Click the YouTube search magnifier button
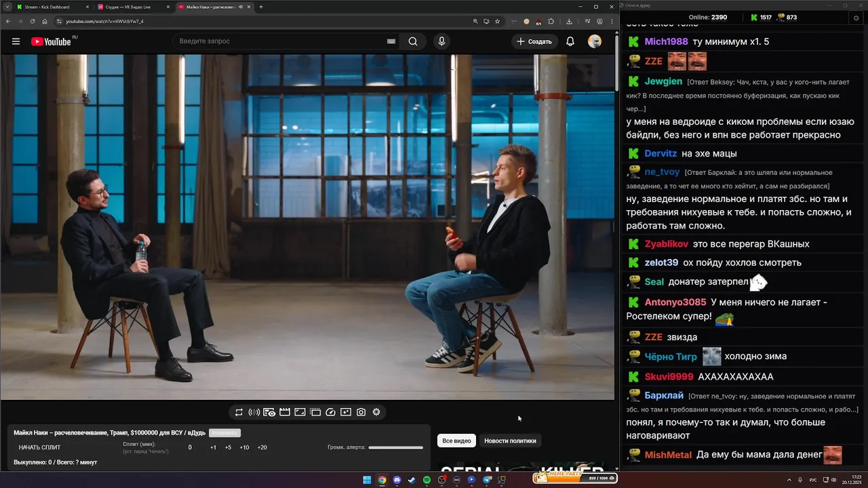This screenshot has width=868, height=488. point(413,41)
